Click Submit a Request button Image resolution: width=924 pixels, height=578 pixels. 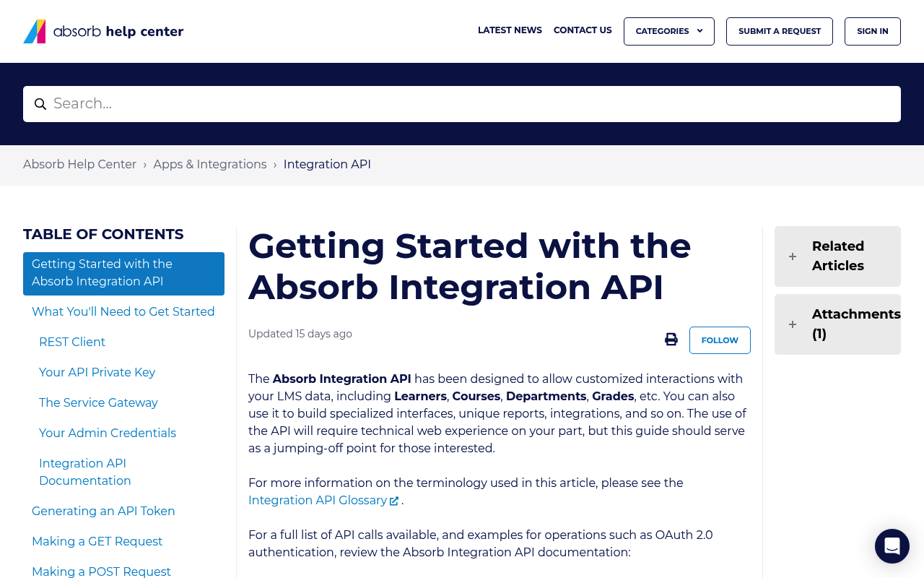[780, 31]
